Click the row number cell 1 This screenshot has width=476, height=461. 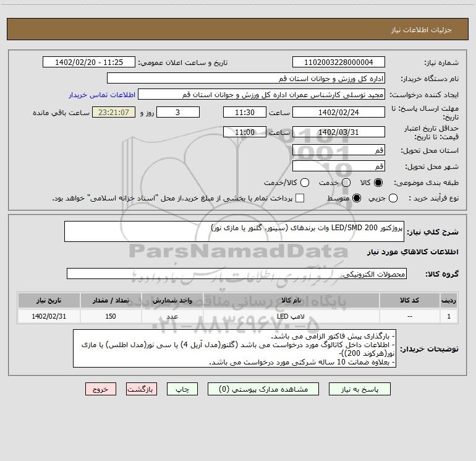click(x=449, y=316)
